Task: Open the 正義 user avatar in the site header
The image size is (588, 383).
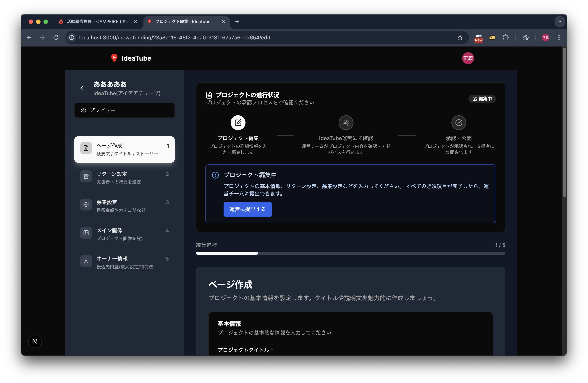Action: point(468,58)
